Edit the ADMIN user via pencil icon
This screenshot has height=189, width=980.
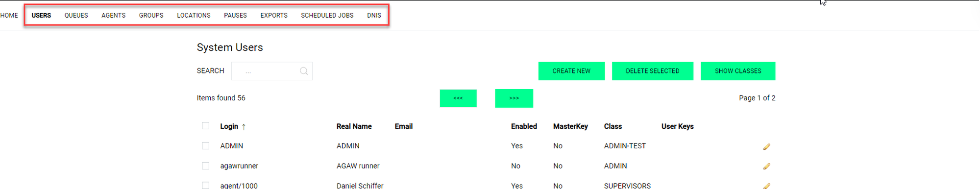tap(766, 146)
